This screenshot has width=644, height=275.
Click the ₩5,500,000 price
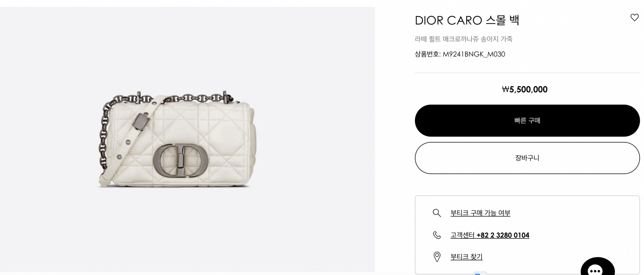click(525, 90)
